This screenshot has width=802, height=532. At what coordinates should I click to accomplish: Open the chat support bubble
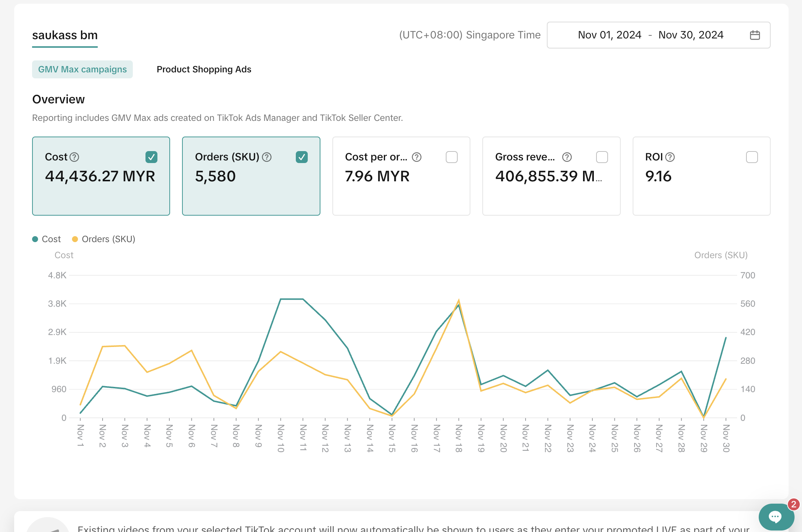[776, 516]
